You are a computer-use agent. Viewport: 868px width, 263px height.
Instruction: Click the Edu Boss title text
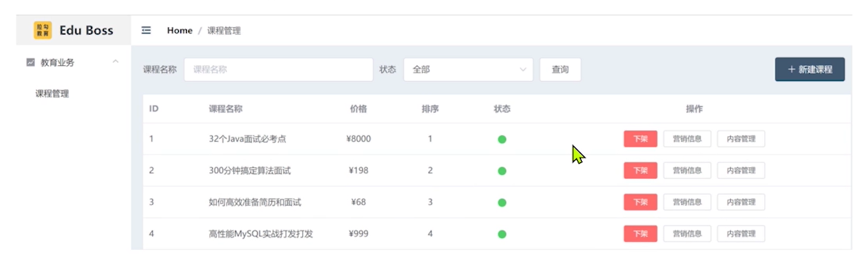tap(86, 30)
